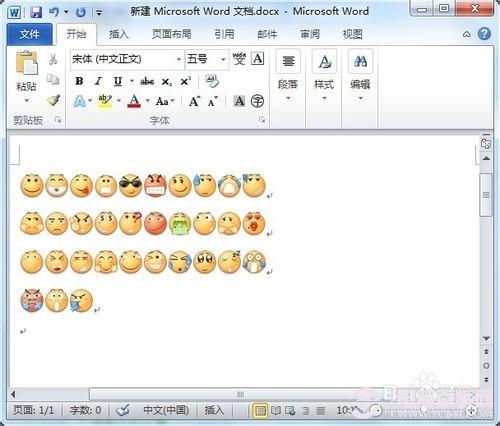Screen dimensions: 500x426
Task: Apply strikethrough with the abc icon
Action: [x=147, y=81]
